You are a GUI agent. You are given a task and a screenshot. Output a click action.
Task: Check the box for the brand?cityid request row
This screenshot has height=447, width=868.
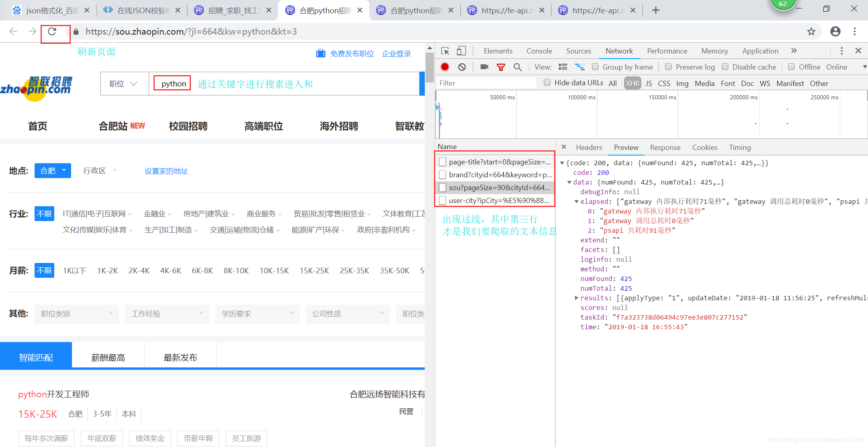tap(442, 175)
